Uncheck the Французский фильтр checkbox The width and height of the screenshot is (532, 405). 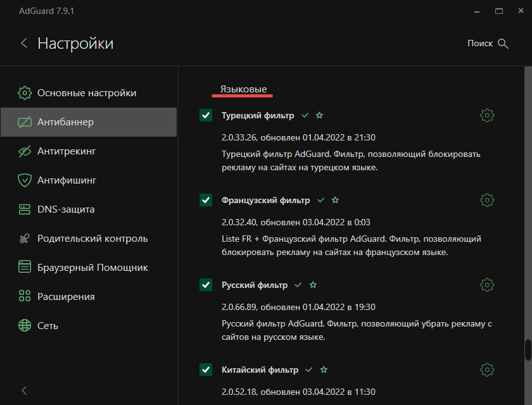[206, 200]
